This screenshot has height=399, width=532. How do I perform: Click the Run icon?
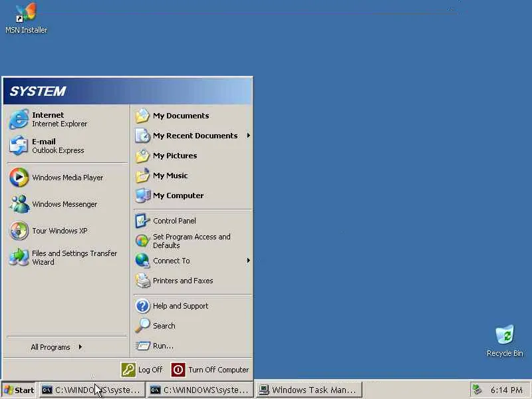[142, 346]
